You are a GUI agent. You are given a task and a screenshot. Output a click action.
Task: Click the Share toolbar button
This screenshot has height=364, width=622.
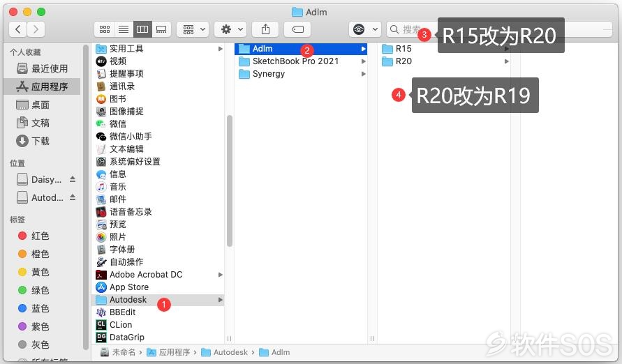click(265, 29)
